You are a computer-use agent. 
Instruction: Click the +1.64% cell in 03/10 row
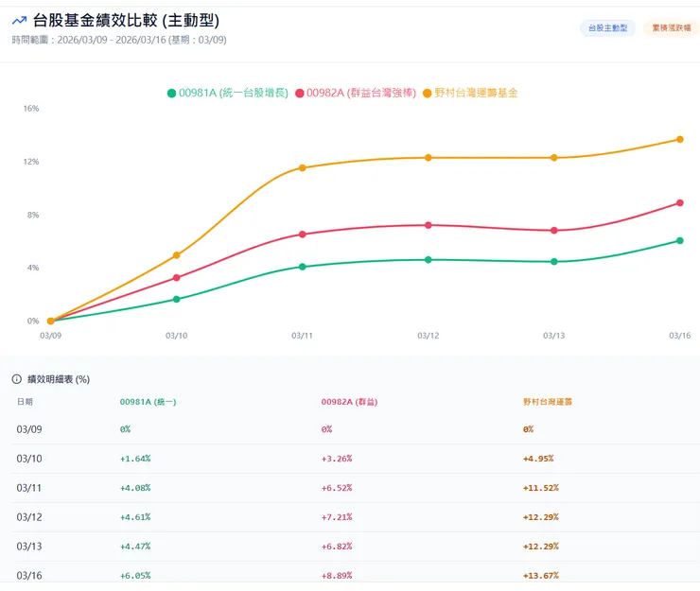tap(135, 459)
